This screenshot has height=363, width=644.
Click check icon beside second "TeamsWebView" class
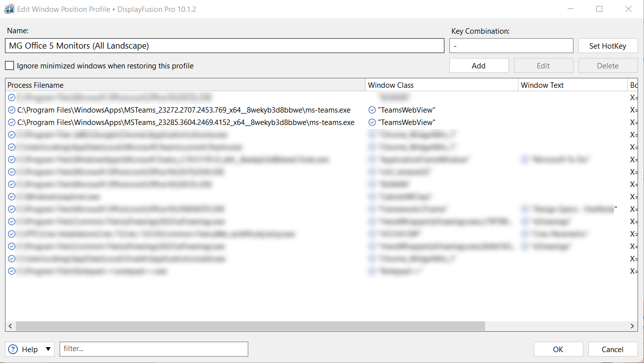click(x=372, y=122)
